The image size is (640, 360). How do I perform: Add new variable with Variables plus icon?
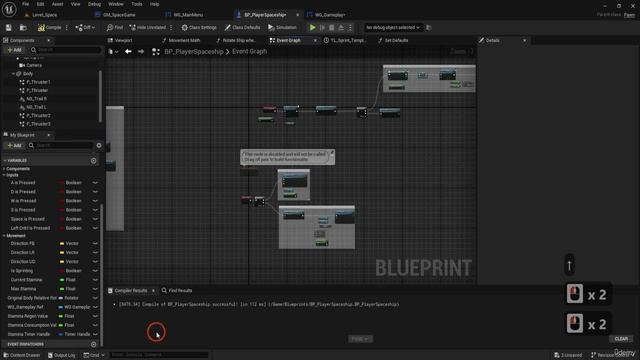(93, 160)
